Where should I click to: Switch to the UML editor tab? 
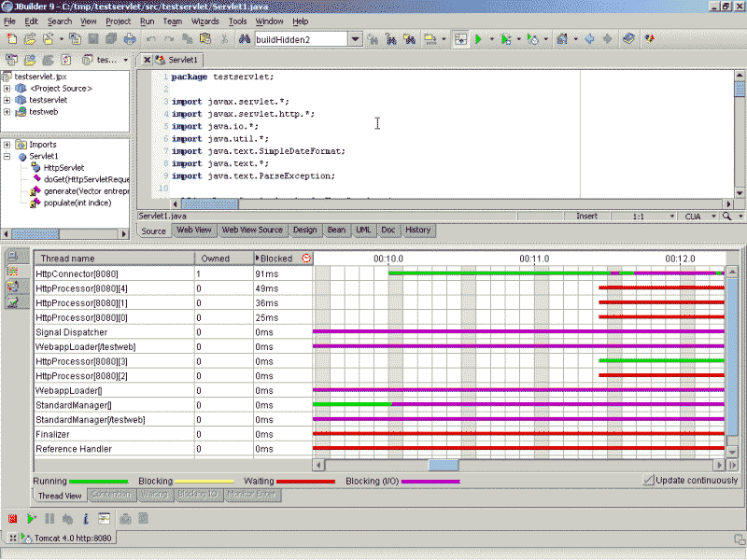pos(363,230)
